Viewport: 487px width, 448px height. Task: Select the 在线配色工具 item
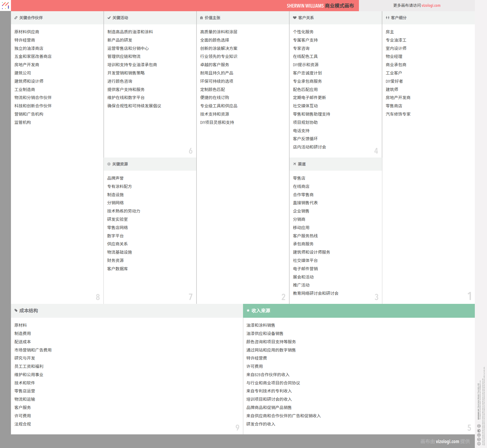pos(305,56)
